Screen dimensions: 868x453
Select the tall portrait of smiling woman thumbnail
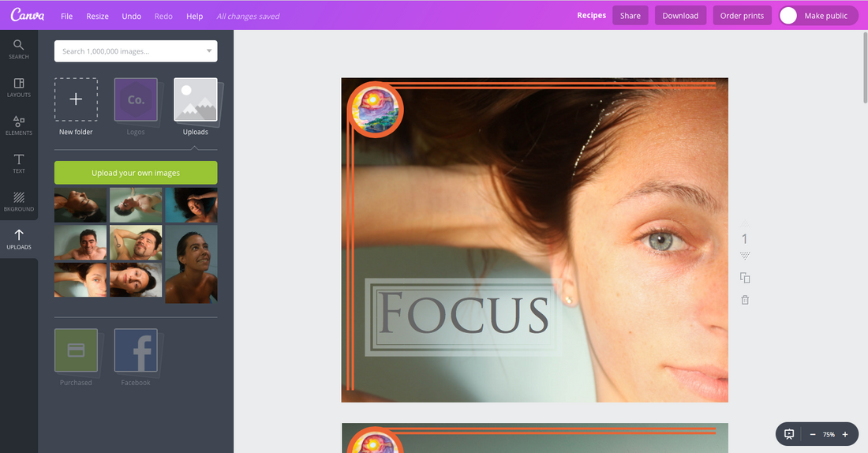[x=191, y=264]
